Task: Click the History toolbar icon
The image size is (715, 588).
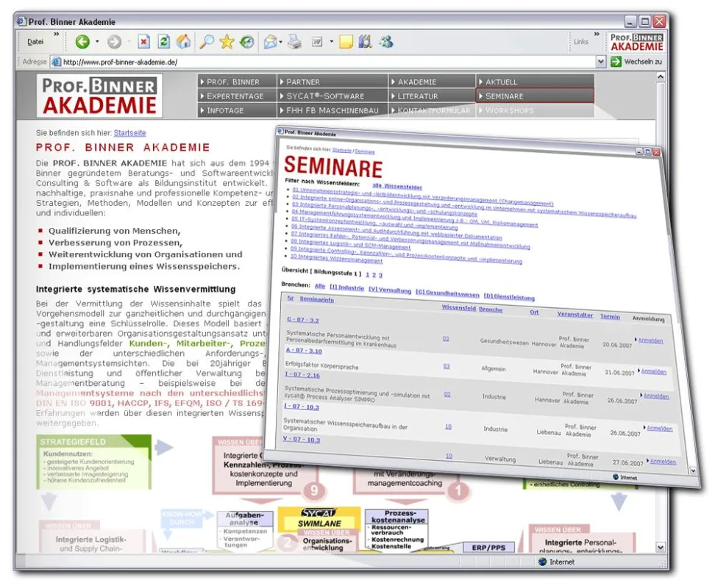Action: click(x=246, y=42)
